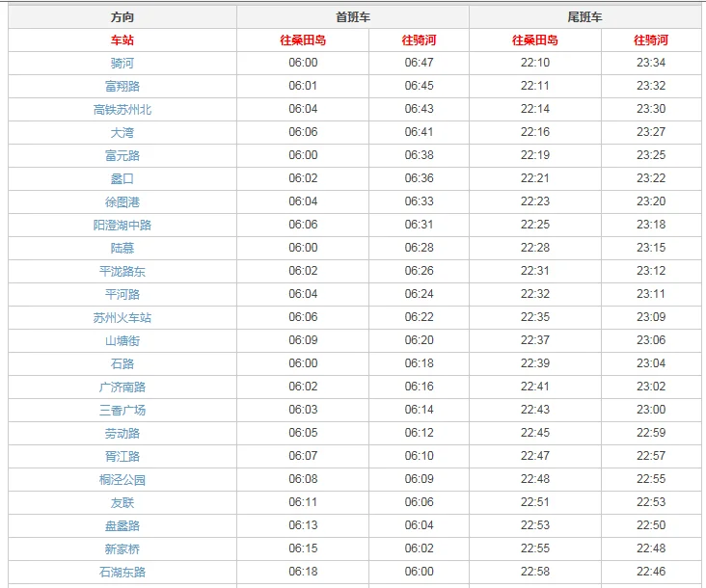
Task: Select the 广济南路 station link
Action: pos(122,388)
